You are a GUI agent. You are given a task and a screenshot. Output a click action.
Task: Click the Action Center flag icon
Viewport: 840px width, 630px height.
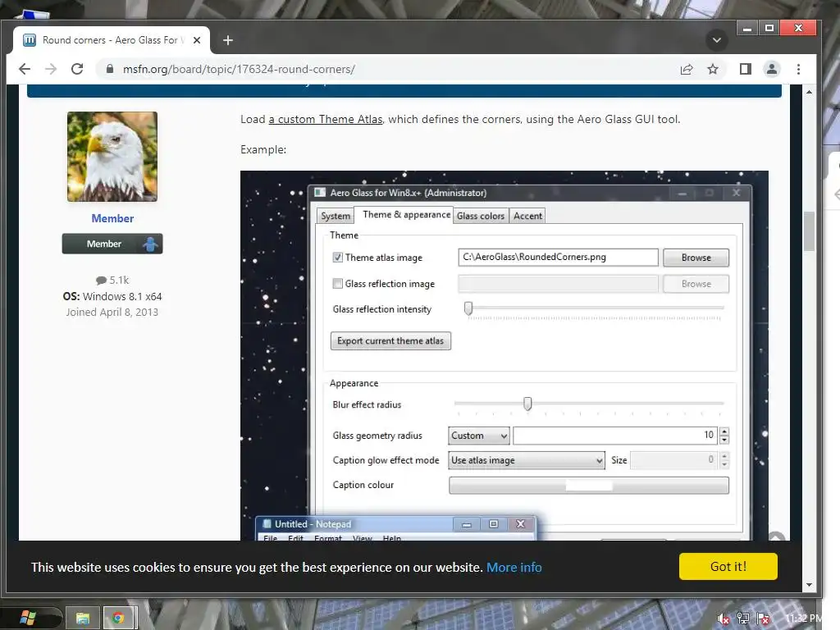[764, 619]
